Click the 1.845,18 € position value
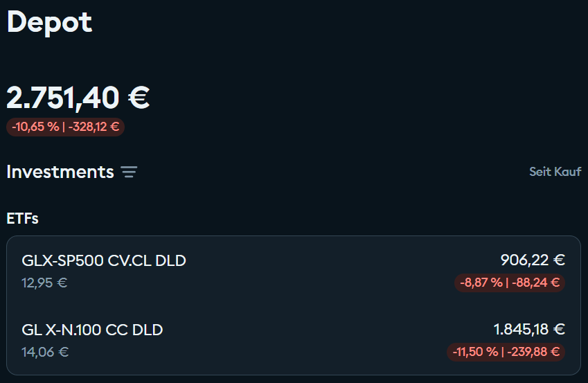The image size is (588, 383). pyautogui.click(x=529, y=330)
